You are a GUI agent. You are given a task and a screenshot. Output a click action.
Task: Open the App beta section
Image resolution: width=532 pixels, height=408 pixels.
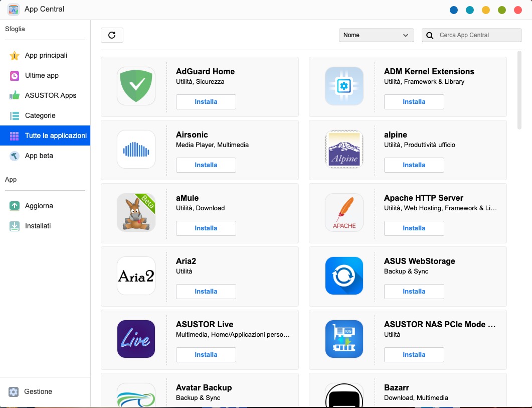pos(45,156)
